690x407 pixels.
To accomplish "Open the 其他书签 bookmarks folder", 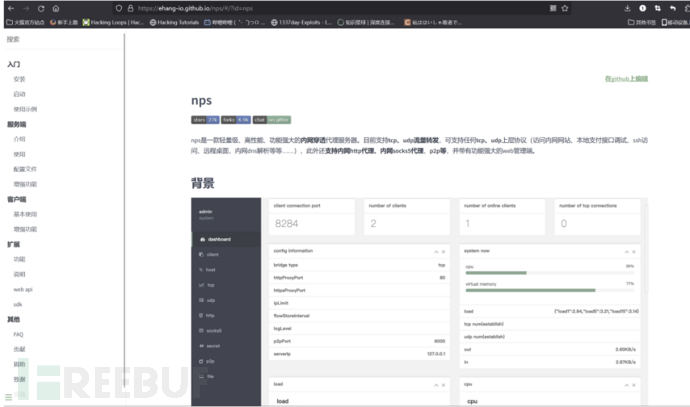I will 642,22.
